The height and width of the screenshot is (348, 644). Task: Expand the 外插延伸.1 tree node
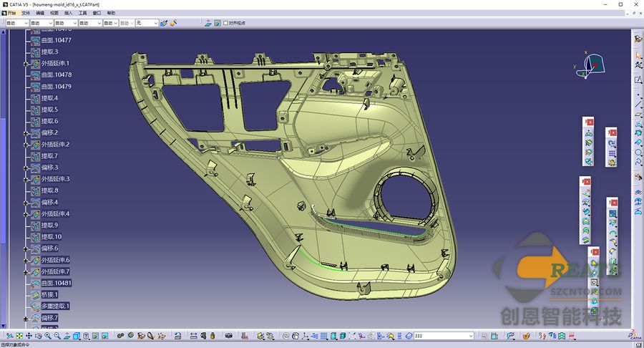point(26,64)
